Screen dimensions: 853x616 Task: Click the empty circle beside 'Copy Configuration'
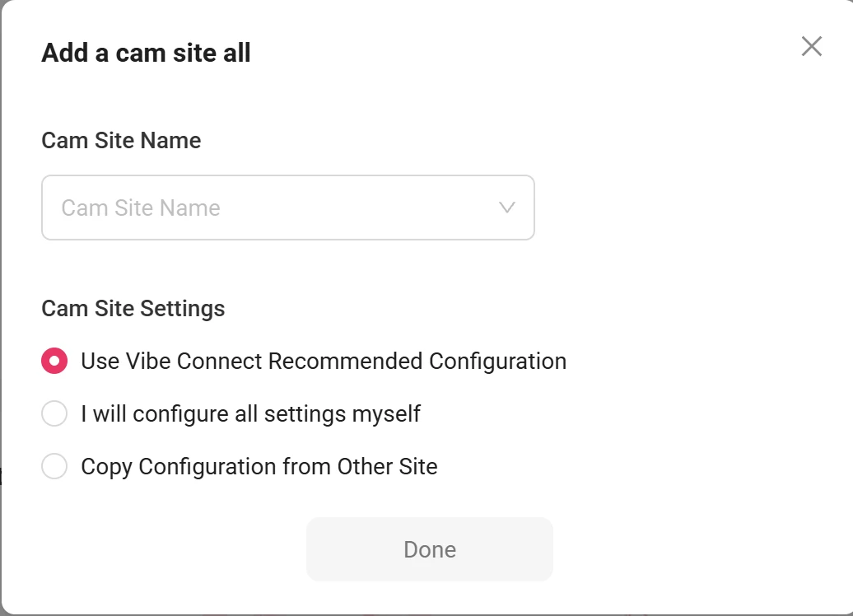tap(54, 466)
